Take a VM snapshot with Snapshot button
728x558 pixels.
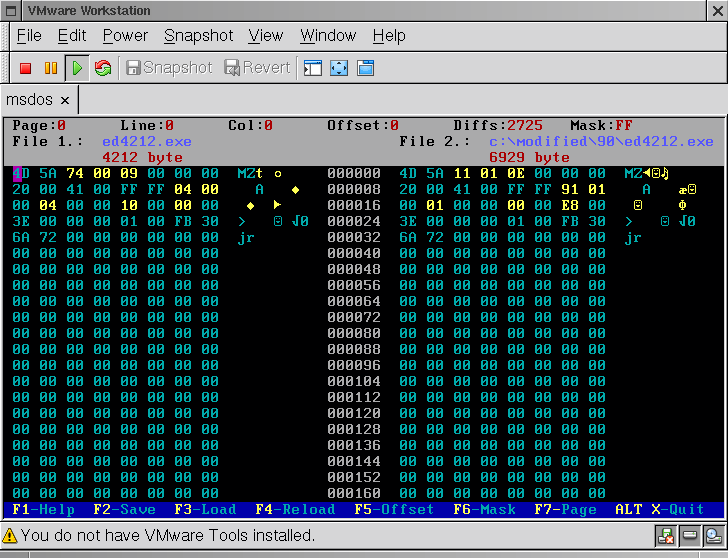tap(169, 68)
